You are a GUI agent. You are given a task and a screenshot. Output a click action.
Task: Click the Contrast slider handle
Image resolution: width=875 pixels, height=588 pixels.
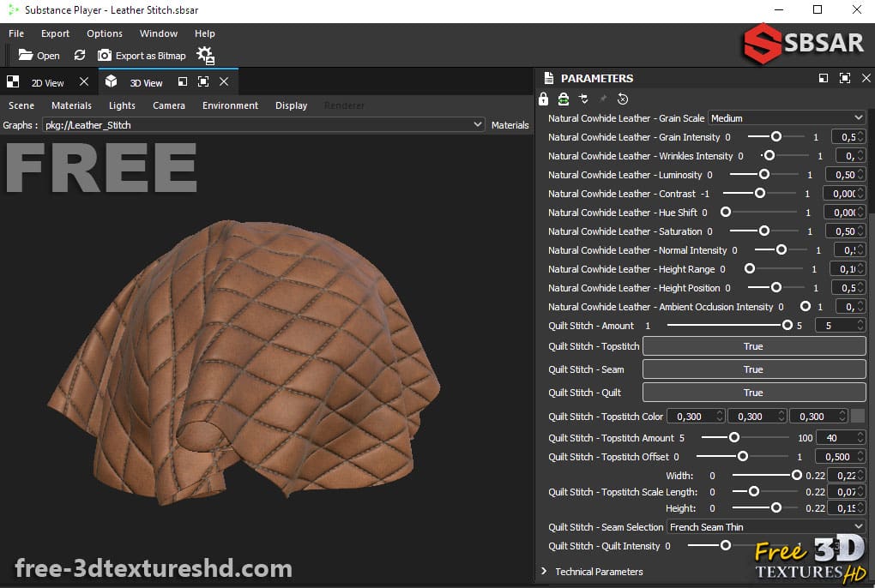(759, 194)
